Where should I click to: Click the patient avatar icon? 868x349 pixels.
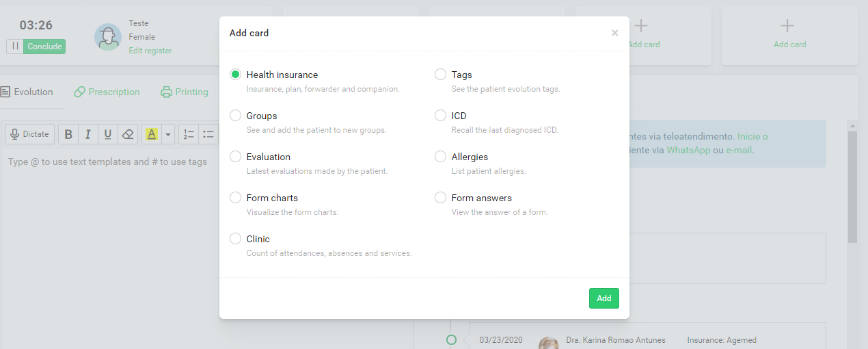tap(108, 37)
